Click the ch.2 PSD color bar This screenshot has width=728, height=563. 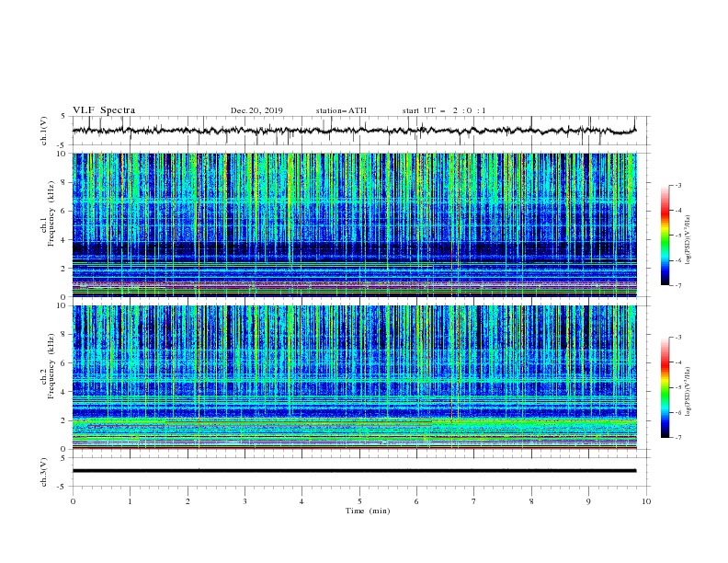point(665,387)
